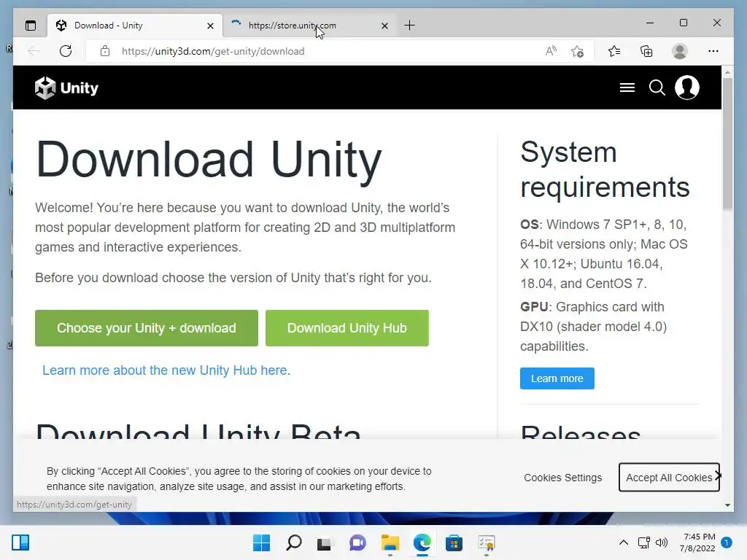Viewport: 747px width, 560px height.
Task: Open Cookies Settings
Action: tap(562, 478)
